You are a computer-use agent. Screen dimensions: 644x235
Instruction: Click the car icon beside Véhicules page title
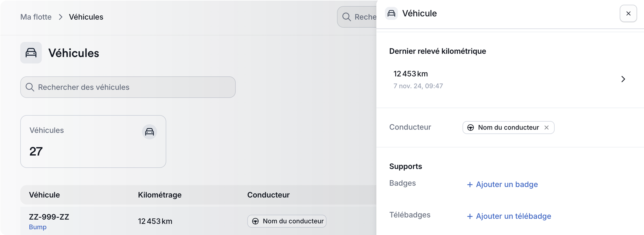tap(31, 53)
